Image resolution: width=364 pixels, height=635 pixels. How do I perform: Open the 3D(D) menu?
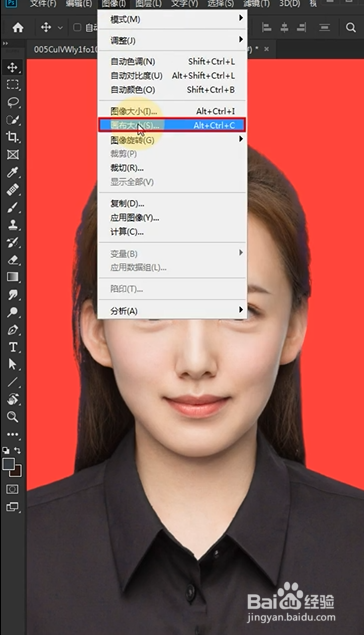tap(289, 4)
